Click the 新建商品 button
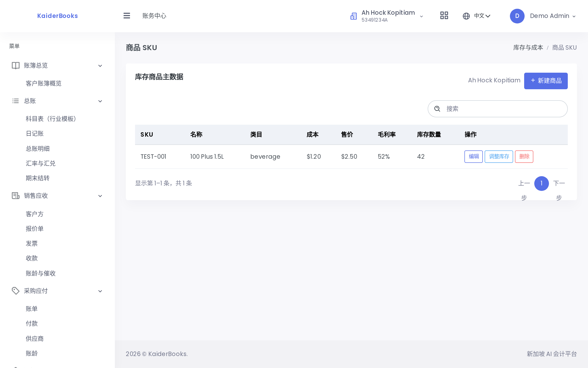The image size is (588, 368). click(546, 81)
